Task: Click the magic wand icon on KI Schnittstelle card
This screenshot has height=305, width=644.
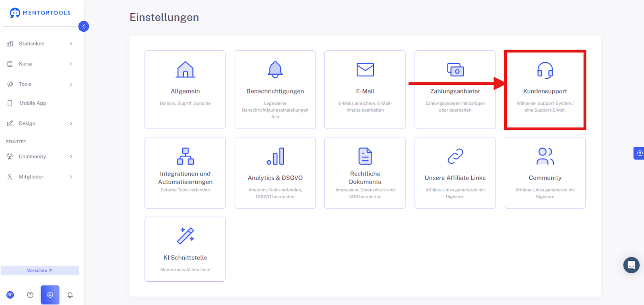Action: 186,236
